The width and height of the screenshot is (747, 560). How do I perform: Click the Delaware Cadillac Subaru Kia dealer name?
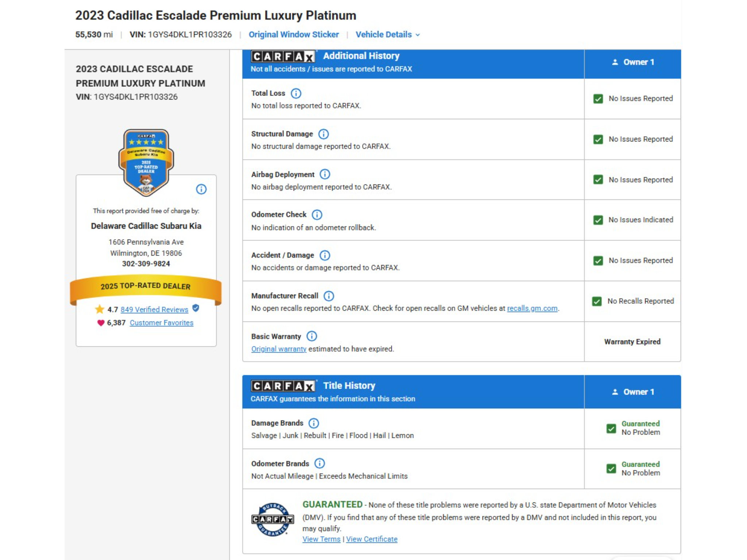146,226
